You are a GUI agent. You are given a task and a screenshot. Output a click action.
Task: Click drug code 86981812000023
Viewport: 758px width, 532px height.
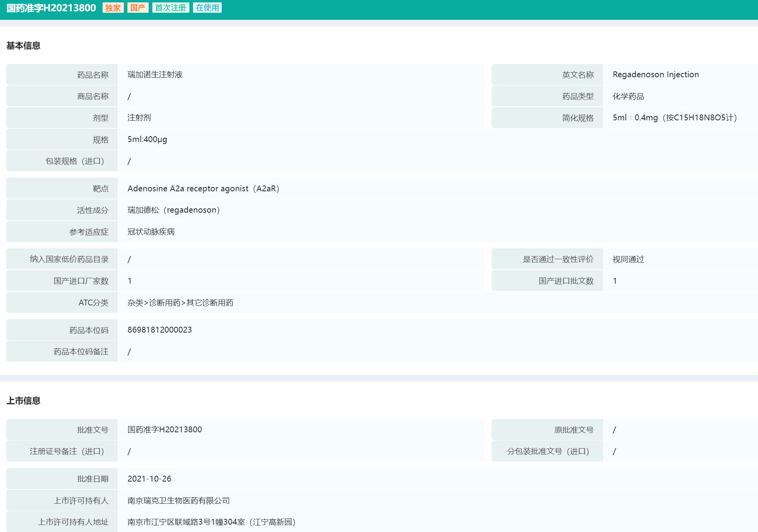tap(160, 330)
